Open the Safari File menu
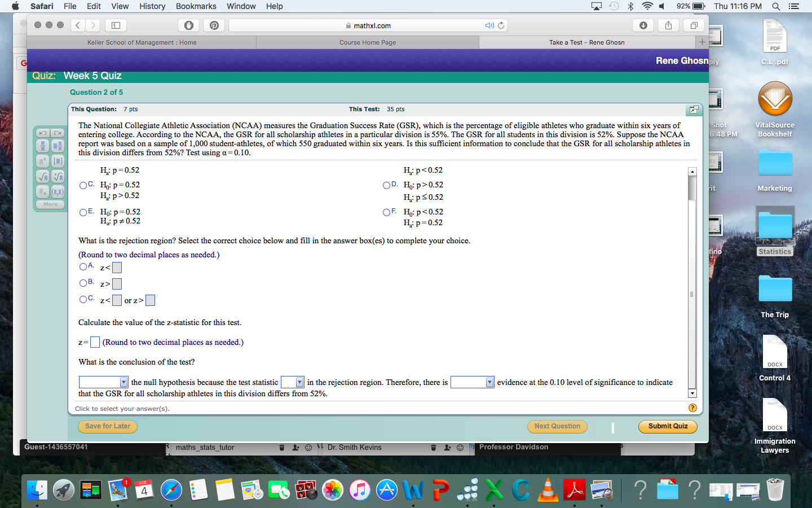812x508 pixels. point(70,6)
